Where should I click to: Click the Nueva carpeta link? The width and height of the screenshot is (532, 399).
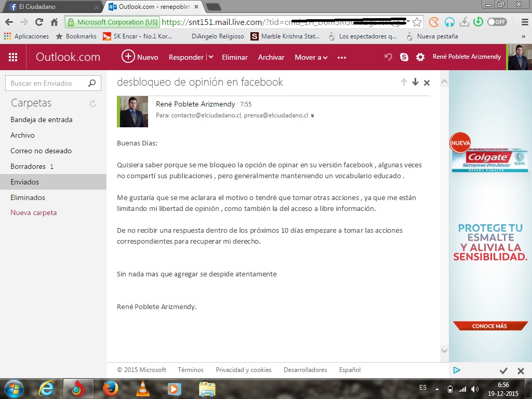(x=34, y=212)
